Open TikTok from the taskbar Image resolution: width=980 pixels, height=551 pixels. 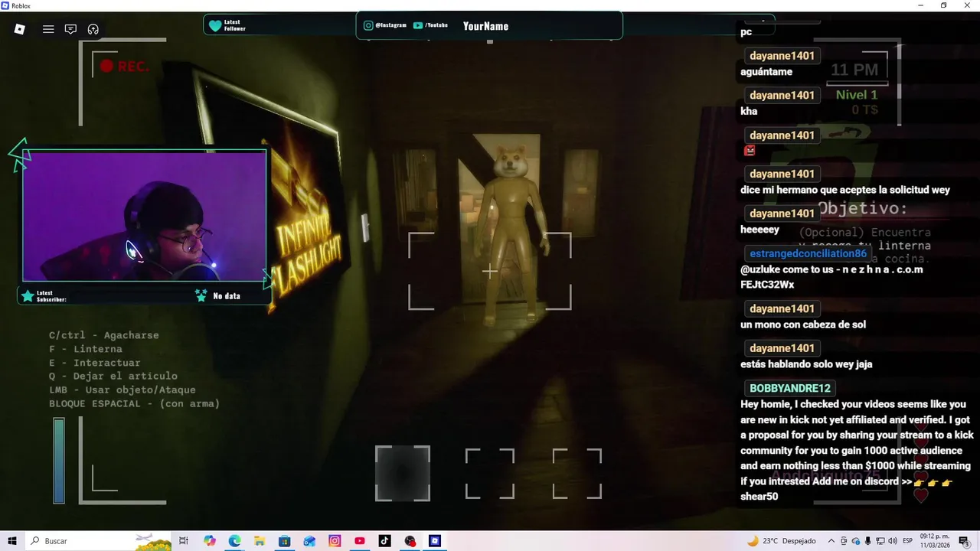tap(384, 541)
